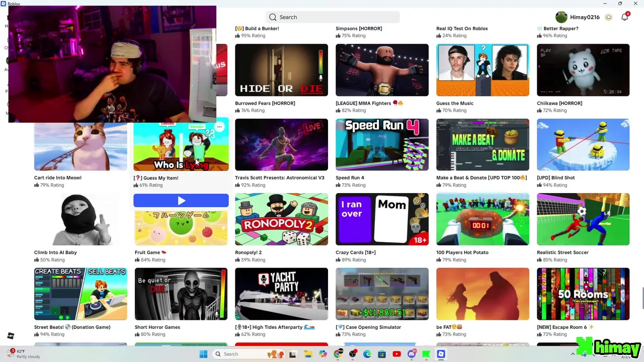Click the Simpsons [HORROR] title

pyautogui.click(x=359, y=29)
